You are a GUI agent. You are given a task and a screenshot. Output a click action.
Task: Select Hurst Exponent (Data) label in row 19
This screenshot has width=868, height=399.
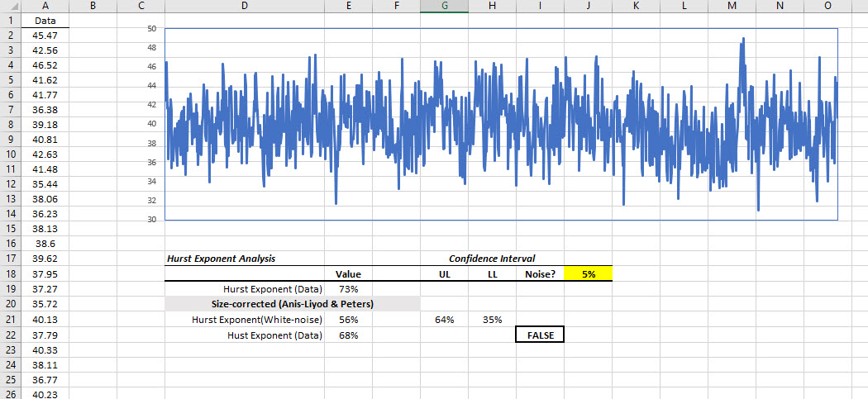pos(244,289)
